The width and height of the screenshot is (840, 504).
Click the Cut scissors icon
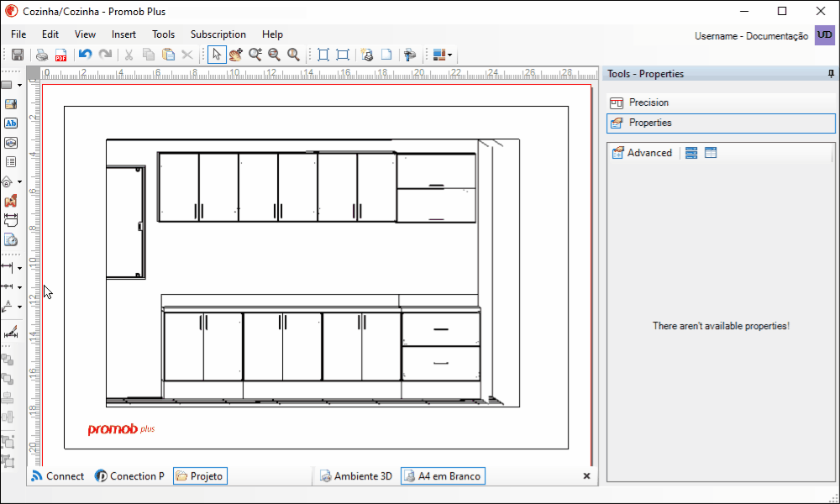pyautogui.click(x=129, y=55)
